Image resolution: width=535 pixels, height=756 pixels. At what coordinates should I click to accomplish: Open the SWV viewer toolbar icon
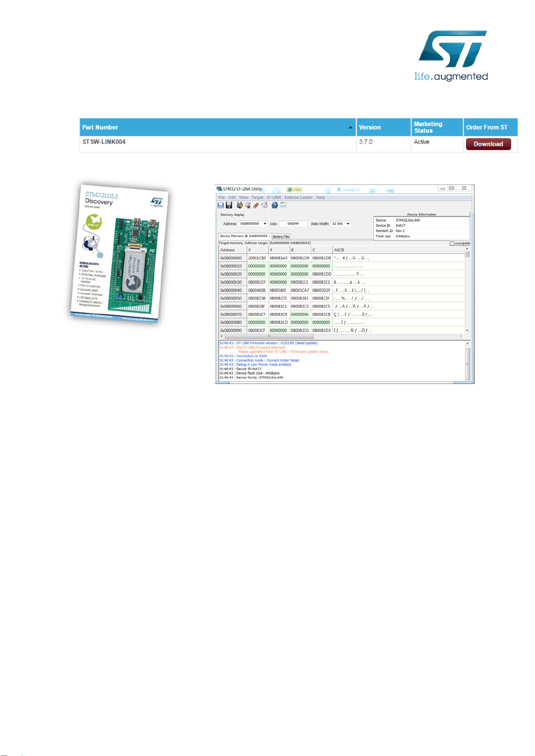tap(283, 205)
